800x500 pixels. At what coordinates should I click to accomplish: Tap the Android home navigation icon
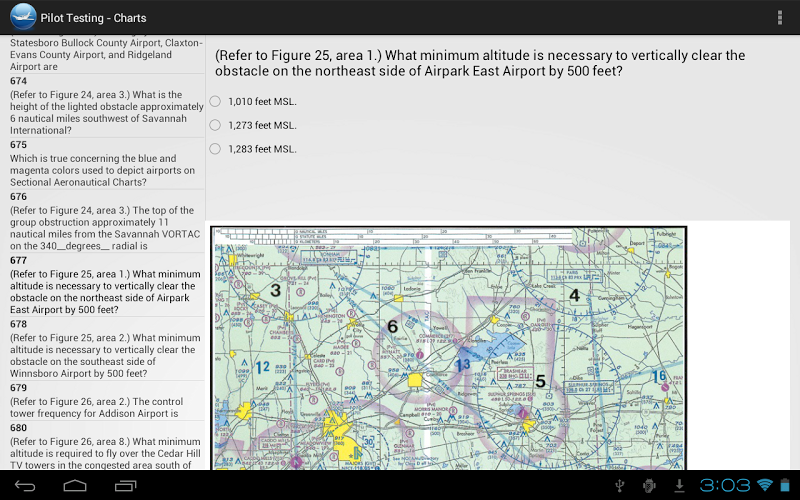(75, 486)
